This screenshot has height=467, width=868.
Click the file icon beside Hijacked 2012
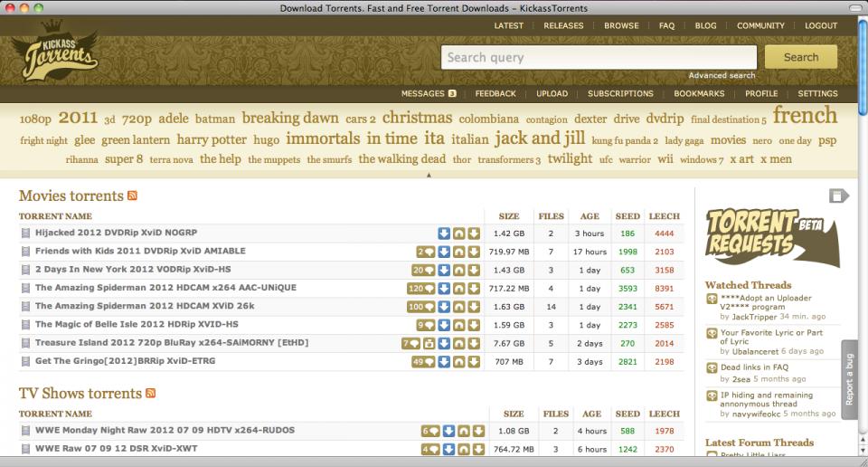(x=25, y=233)
